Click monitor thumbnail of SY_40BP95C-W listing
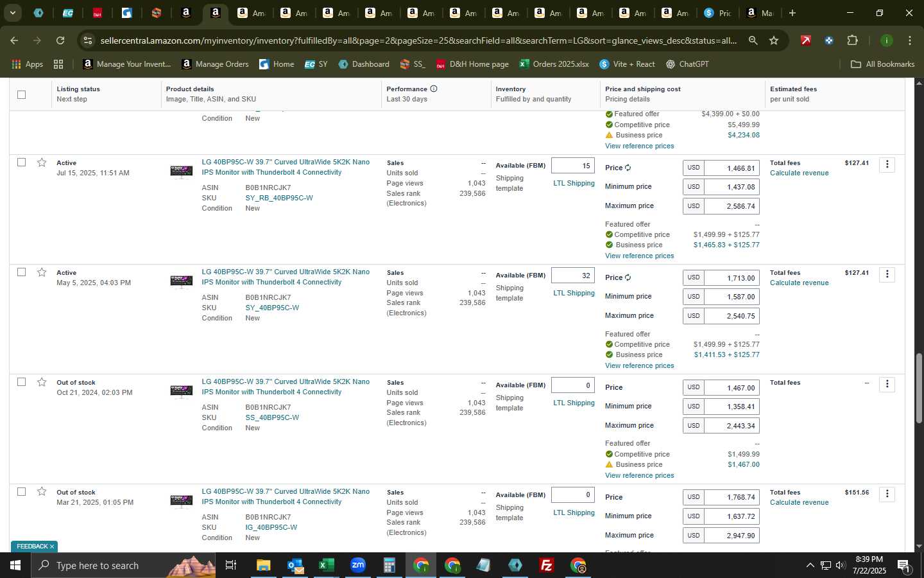Viewport: 924px width, 578px height. click(181, 281)
